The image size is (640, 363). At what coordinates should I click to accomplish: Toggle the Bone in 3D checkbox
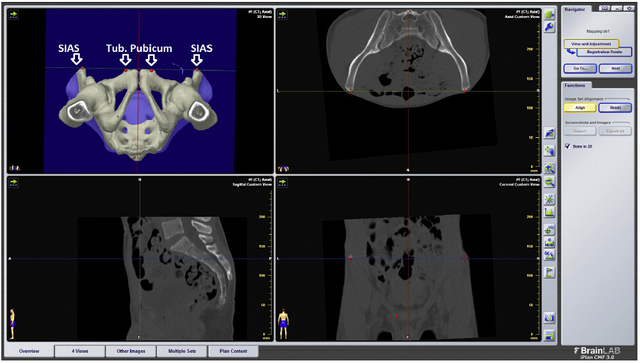coord(567,146)
